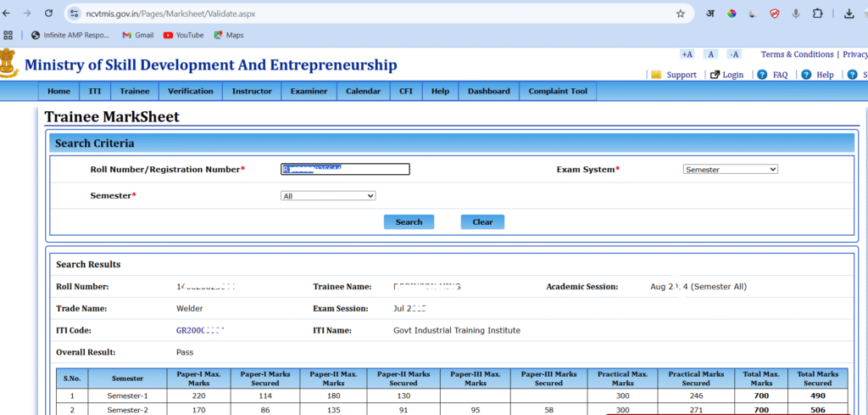The image size is (868, 415).
Task: Open the red shield extension icon
Action: (x=775, y=14)
